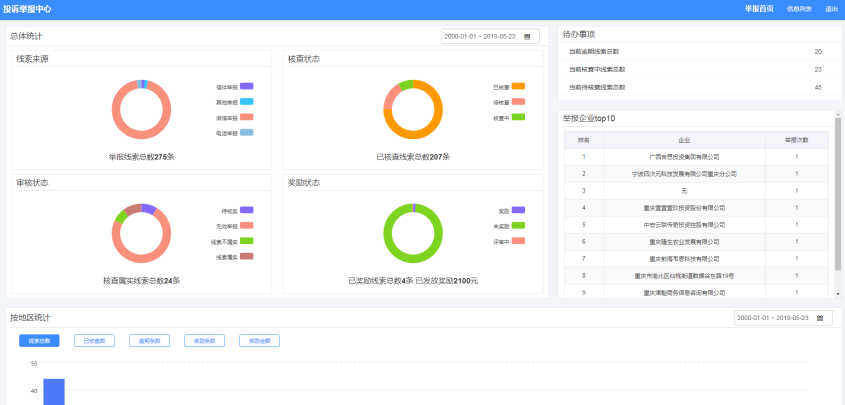Open 信息列表 in top navigation
Image resolution: width=845 pixels, height=405 pixels.
[799, 8]
